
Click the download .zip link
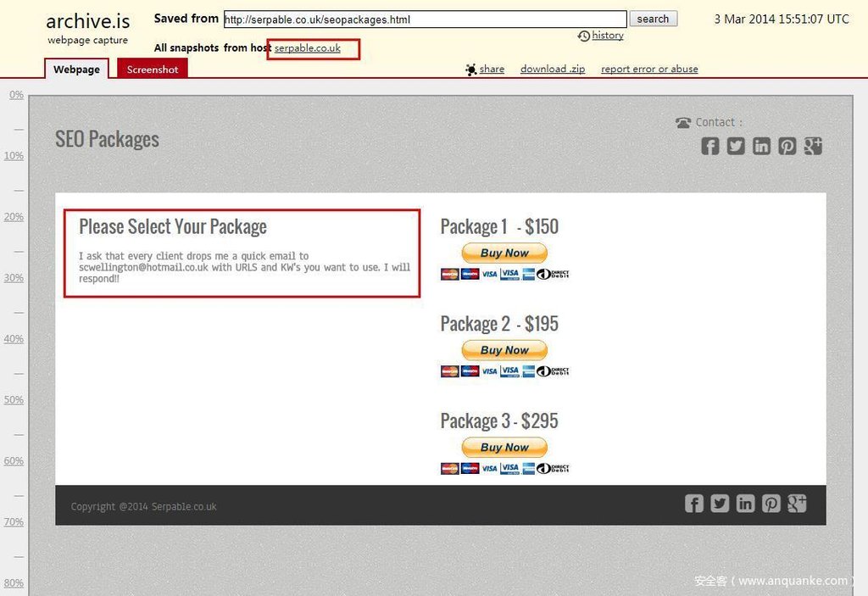click(553, 70)
